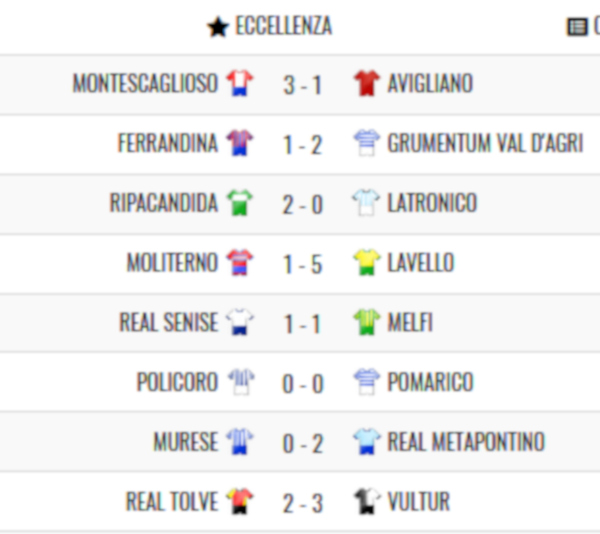Select Ripacandida's green jersey icon
The image size is (600, 534).
click(x=240, y=203)
